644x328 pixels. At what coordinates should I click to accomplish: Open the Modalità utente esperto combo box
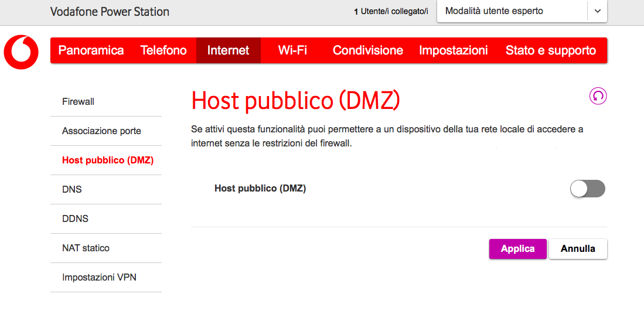511,11
